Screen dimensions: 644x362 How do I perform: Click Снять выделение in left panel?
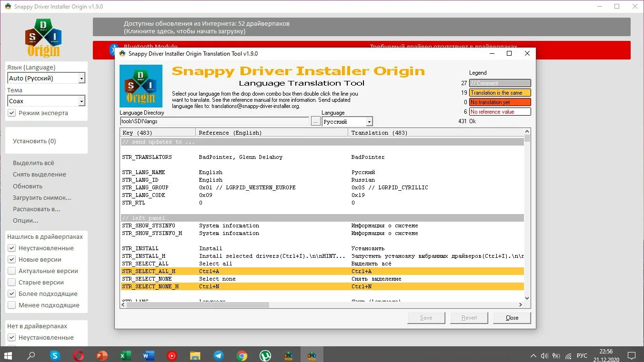click(40, 175)
